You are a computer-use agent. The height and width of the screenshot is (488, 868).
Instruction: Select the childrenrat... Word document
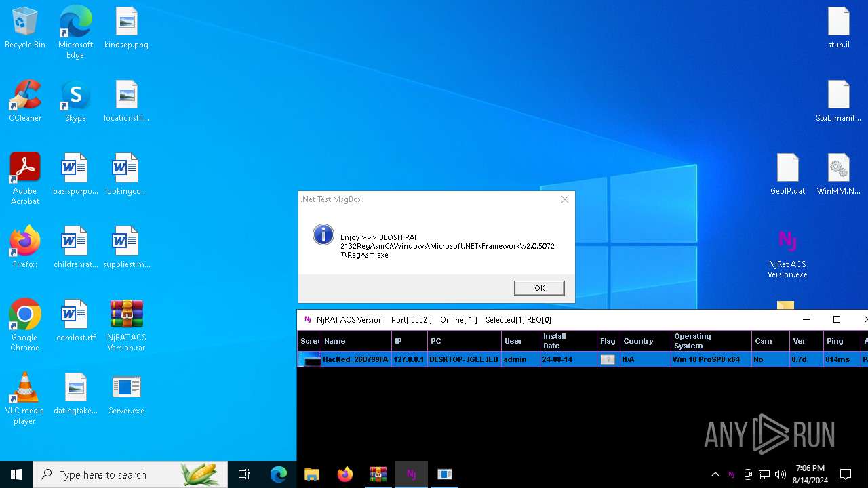coord(75,248)
